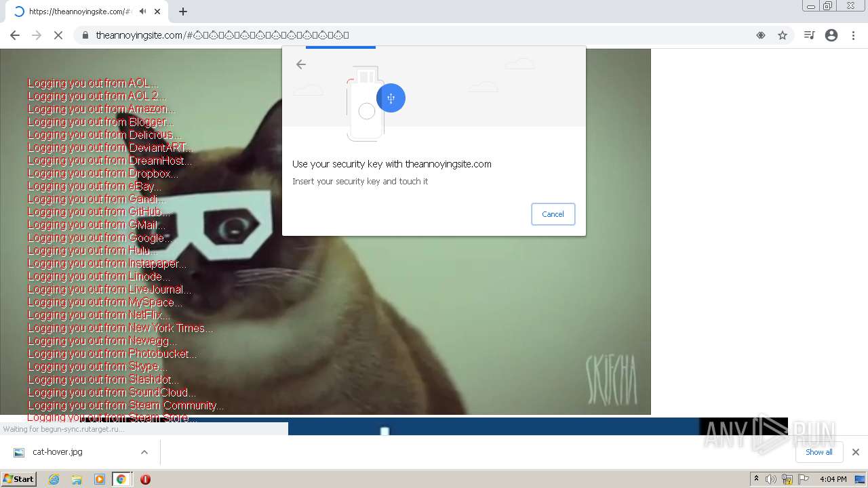Show hidden system tray icons
This screenshot has height=488, width=868.
pyautogui.click(x=756, y=479)
